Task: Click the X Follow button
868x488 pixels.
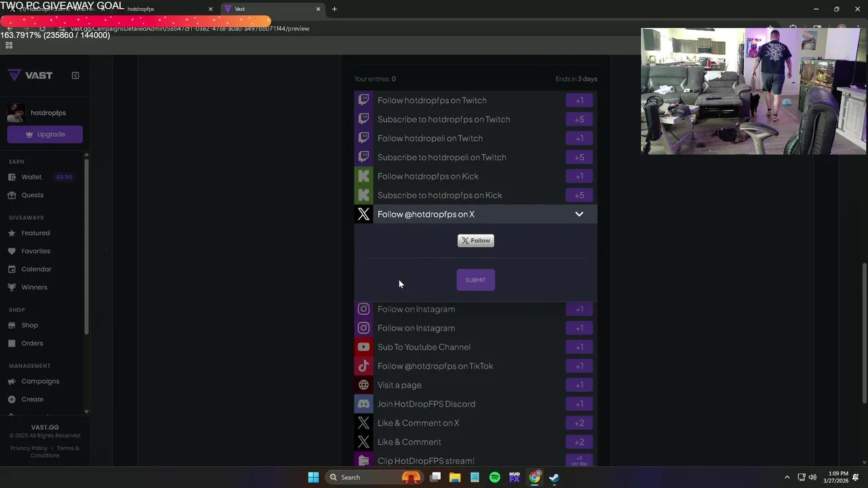Action: coord(475,241)
